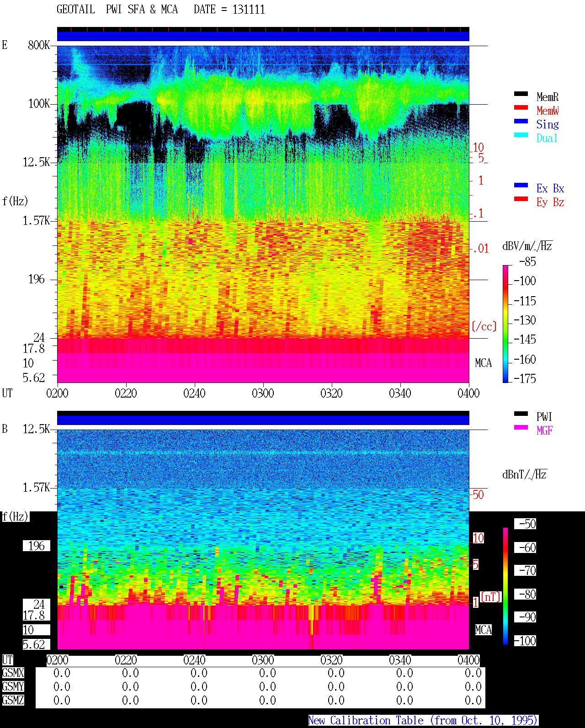Click the dBV/m electric field color scale bar

pos(505,324)
